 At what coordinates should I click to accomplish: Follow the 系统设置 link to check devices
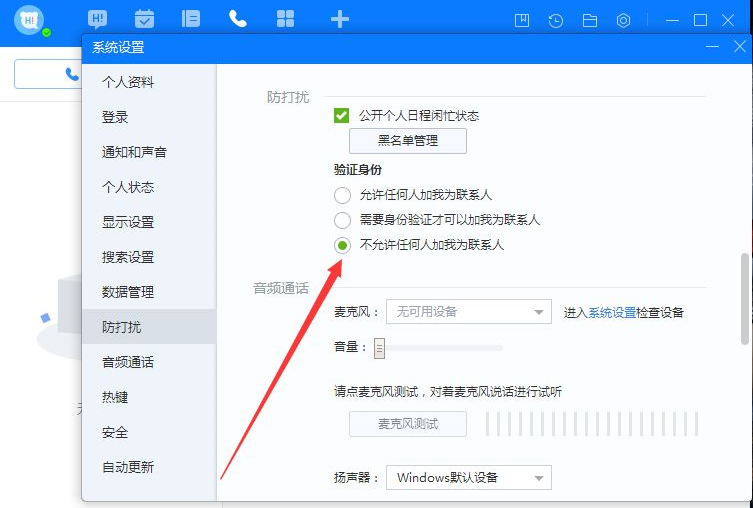(612, 313)
